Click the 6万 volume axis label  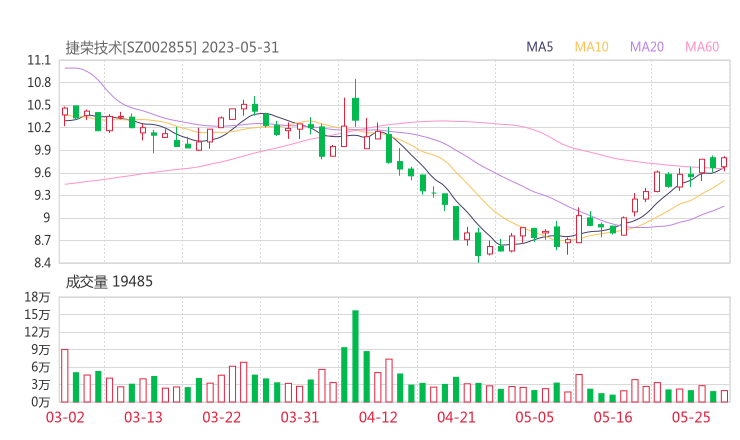point(41,367)
